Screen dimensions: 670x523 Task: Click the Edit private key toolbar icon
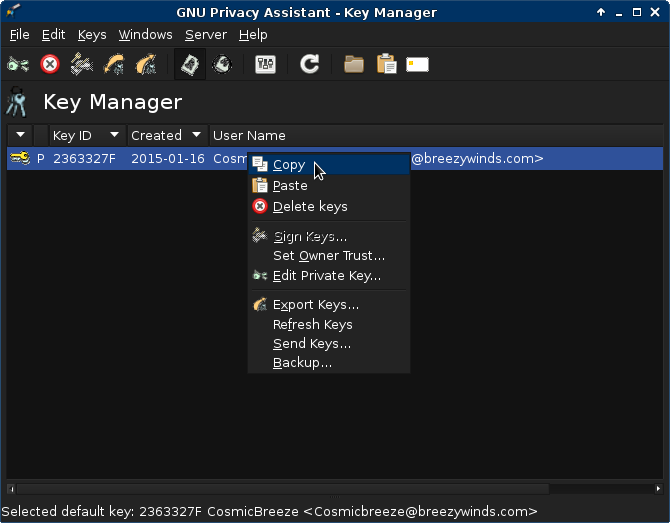[x=18, y=65]
